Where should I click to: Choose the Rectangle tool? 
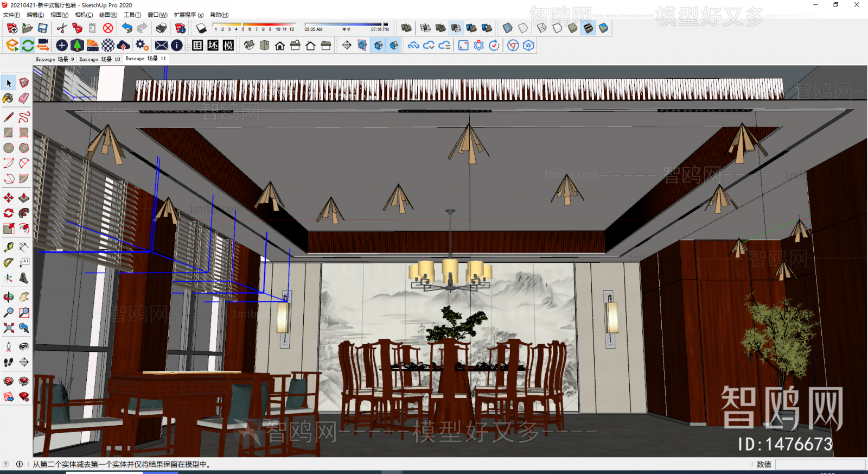point(9,132)
